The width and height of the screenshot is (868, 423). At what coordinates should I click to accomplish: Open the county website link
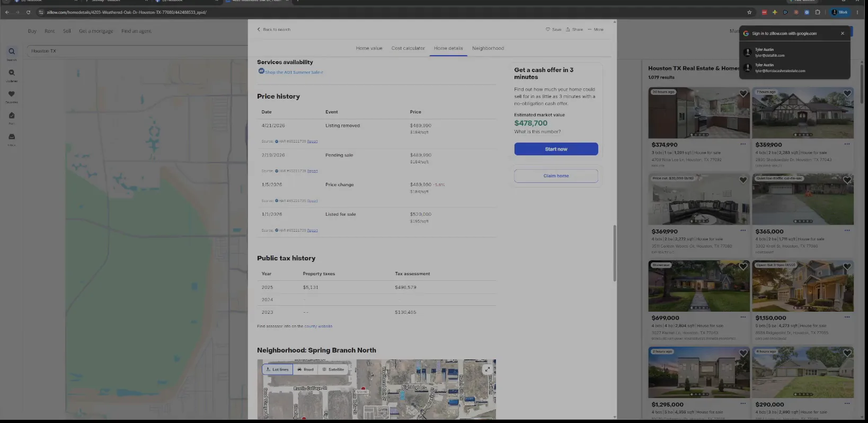coord(318,327)
